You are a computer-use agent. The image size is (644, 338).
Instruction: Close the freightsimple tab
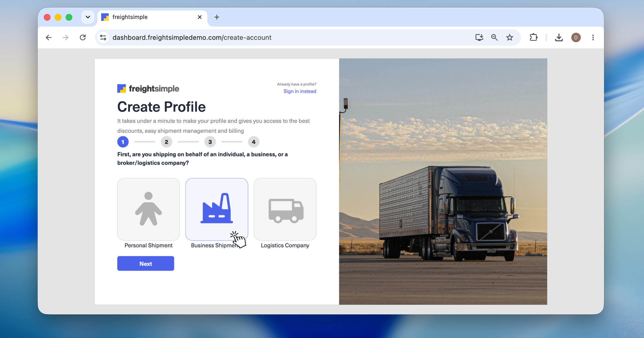(200, 17)
